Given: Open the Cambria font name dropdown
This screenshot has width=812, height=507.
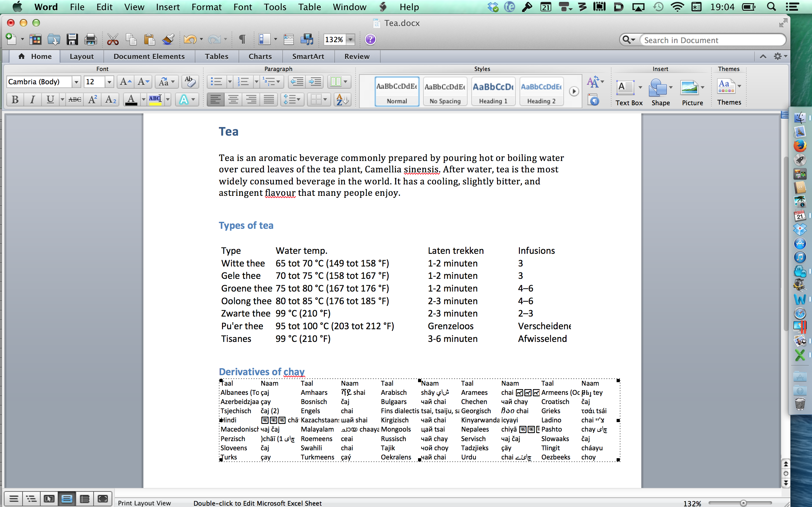Looking at the screenshot, I should (76, 82).
